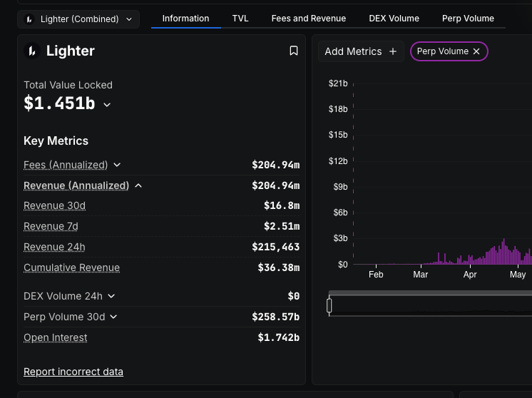Click the Apr label on chart axis
Screen dimensions: 532x398
pos(470,275)
